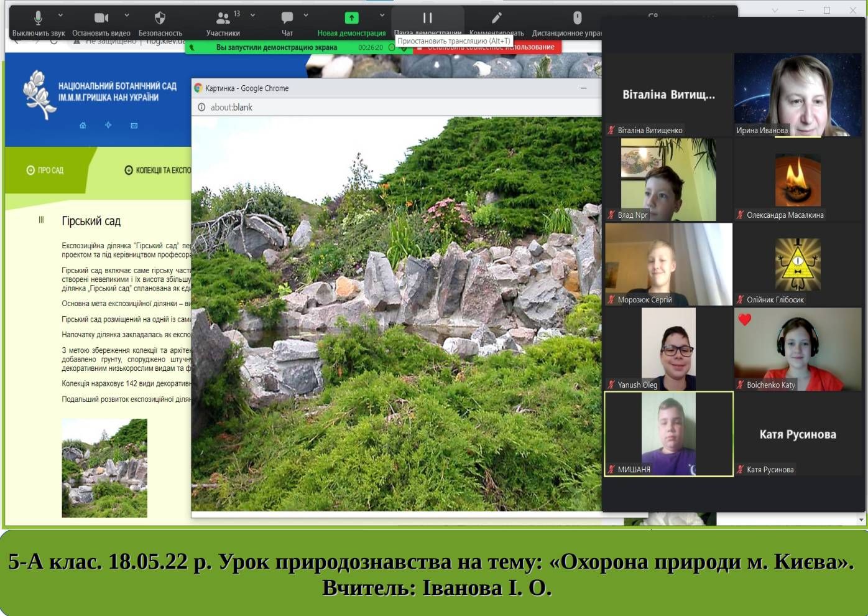Click the Remote Control mouse icon
The width and height of the screenshot is (868, 616).
pos(577,18)
